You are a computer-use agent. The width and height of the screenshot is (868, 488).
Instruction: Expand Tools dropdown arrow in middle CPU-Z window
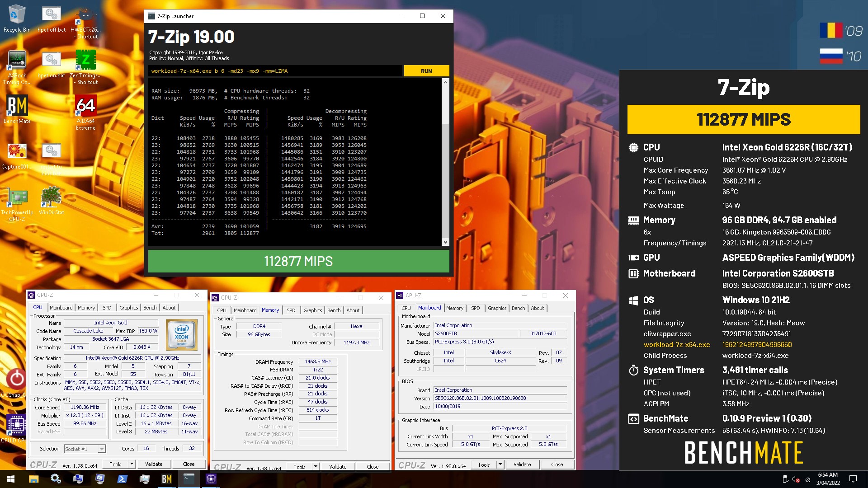pyautogui.click(x=316, y=467)
